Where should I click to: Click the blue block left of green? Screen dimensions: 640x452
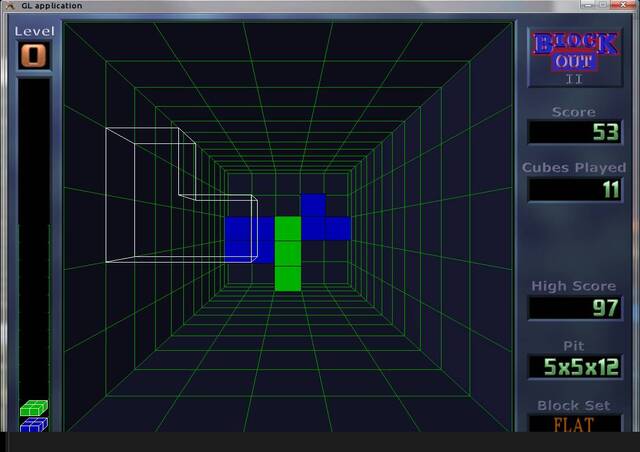tap(249, 240)
